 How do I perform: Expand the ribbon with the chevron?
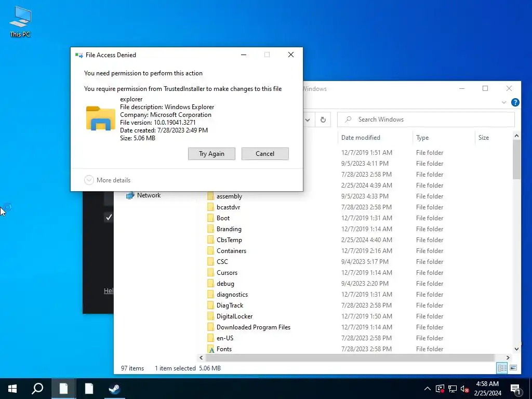[x=504, y=102]
